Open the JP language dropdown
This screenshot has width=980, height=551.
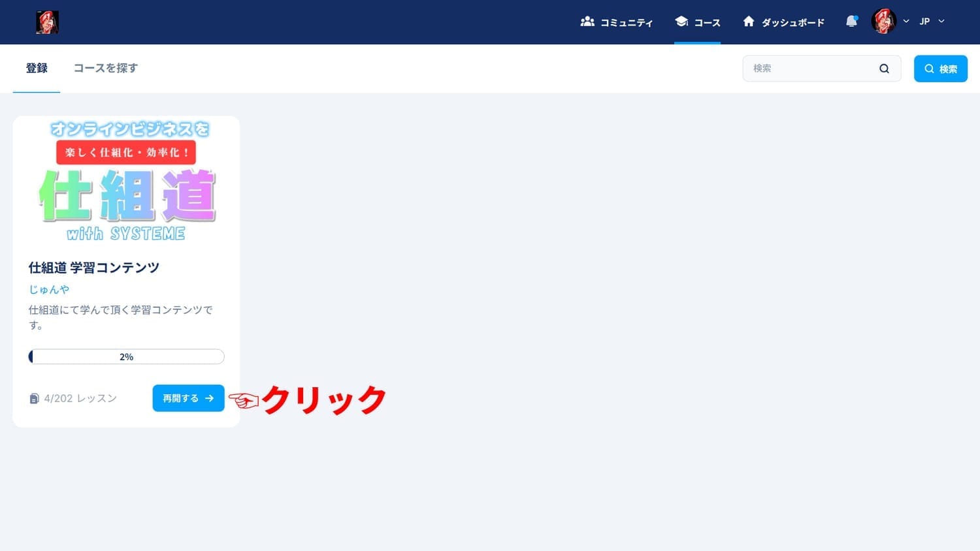coord(932,22)
